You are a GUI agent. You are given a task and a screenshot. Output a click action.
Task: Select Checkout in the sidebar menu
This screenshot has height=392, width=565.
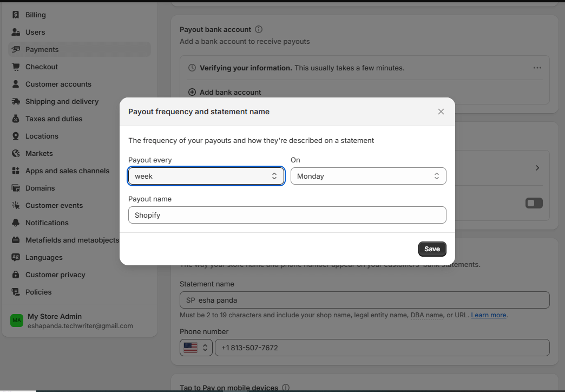42,67
